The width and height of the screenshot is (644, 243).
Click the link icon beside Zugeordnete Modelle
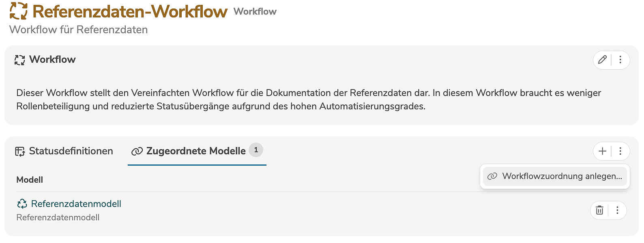(137, 150)
